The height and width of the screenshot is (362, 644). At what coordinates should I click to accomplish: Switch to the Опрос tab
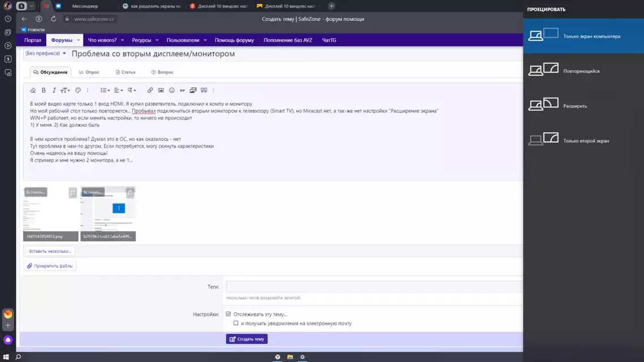[x=89, y=72]
